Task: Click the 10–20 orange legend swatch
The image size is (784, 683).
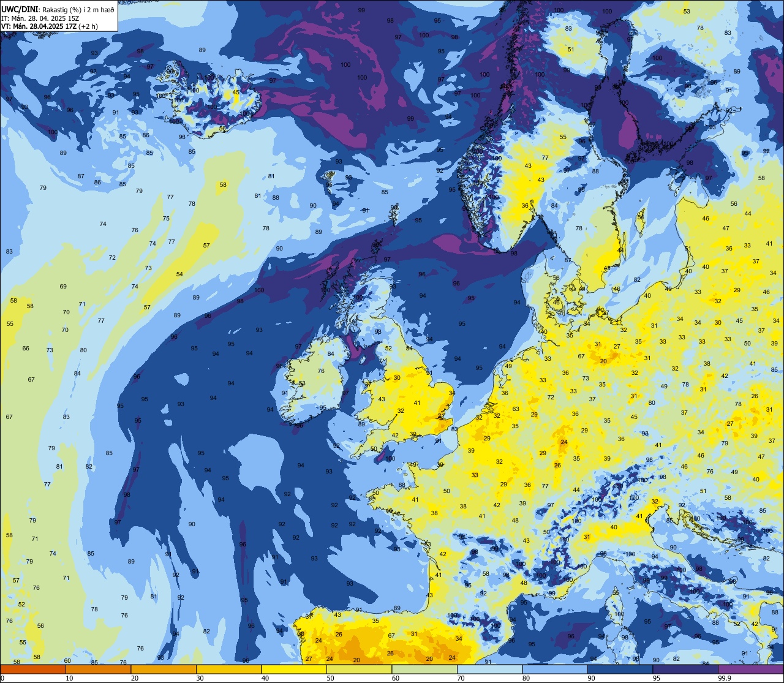Action: (x=98, y=669)
